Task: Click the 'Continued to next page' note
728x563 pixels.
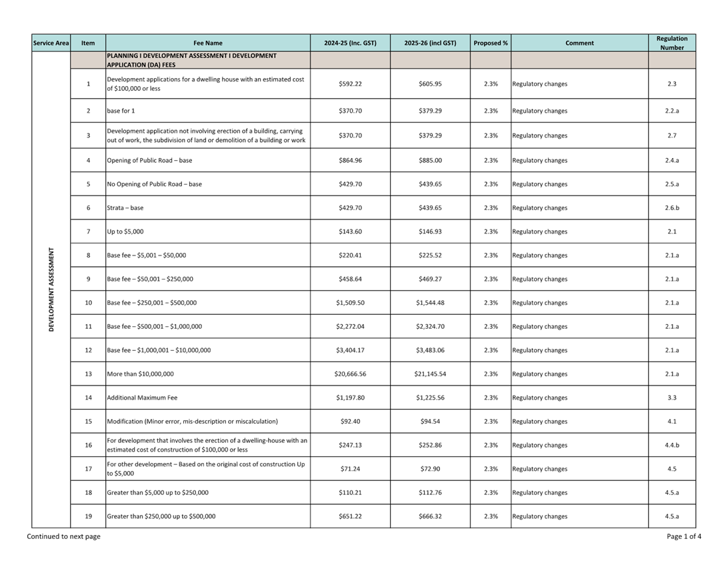Action: 63,536
